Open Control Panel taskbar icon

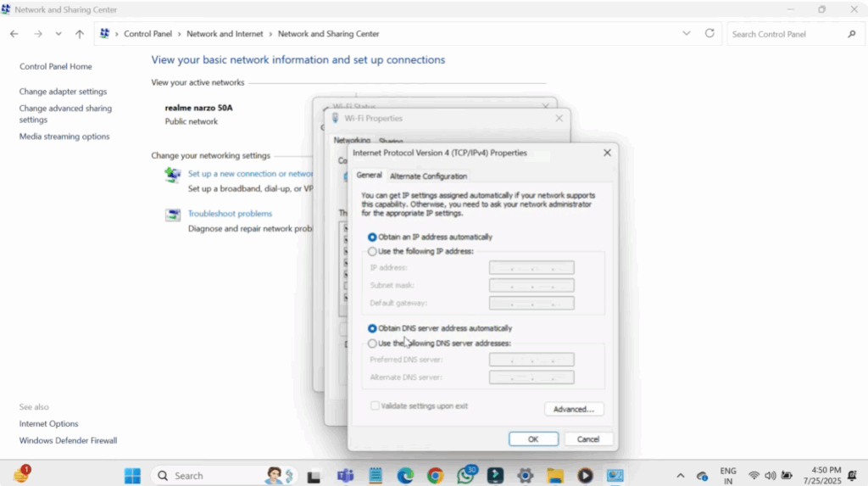coord(615,476)
